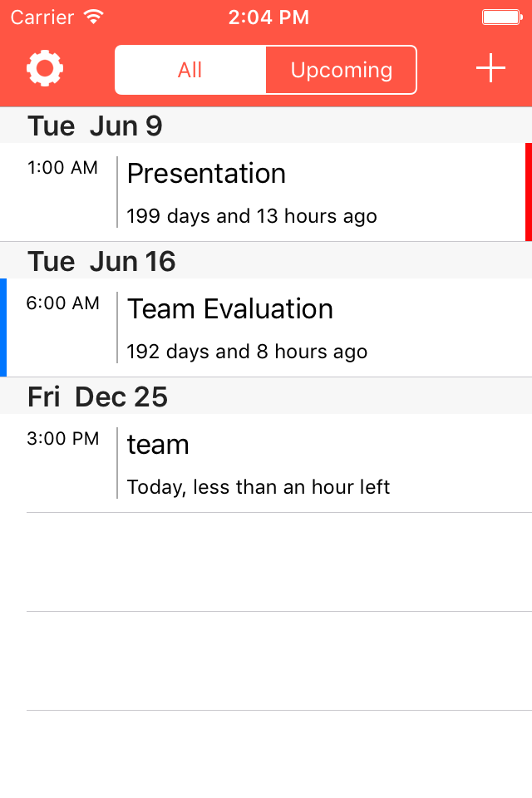
Task: Open the team event on Dec 25
Action: click(x=266, y=463)
